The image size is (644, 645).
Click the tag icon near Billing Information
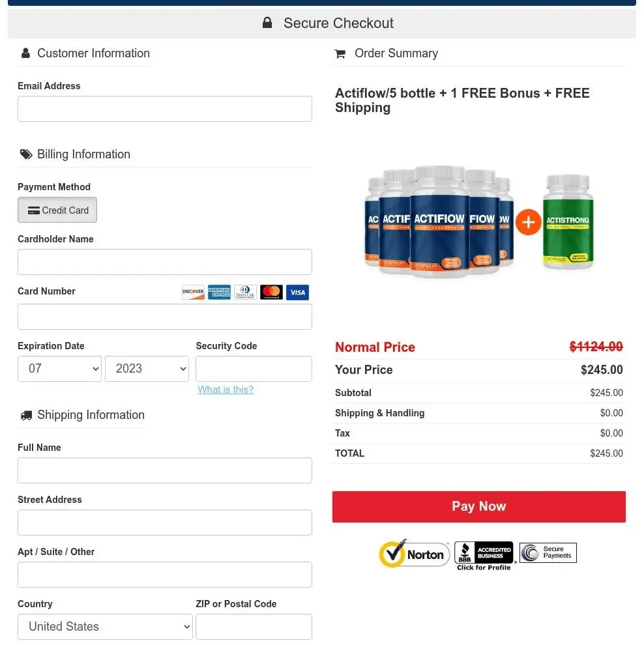point(26,154)
